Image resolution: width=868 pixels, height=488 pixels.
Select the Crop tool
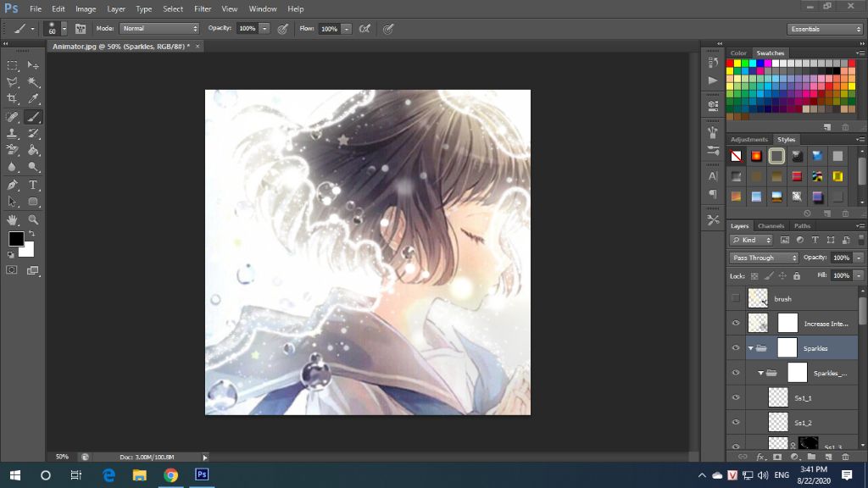[x=12, y=98]
